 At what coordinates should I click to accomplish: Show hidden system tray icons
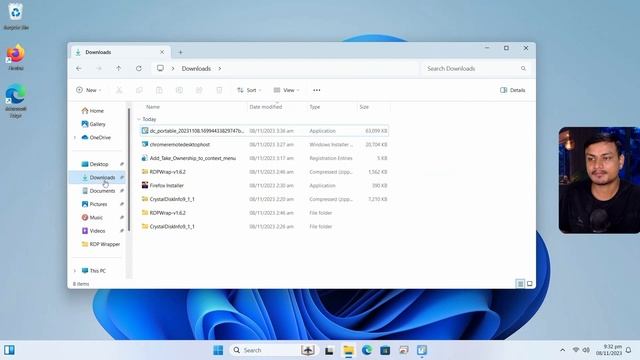pyautogui.click(x=562, y=350)
